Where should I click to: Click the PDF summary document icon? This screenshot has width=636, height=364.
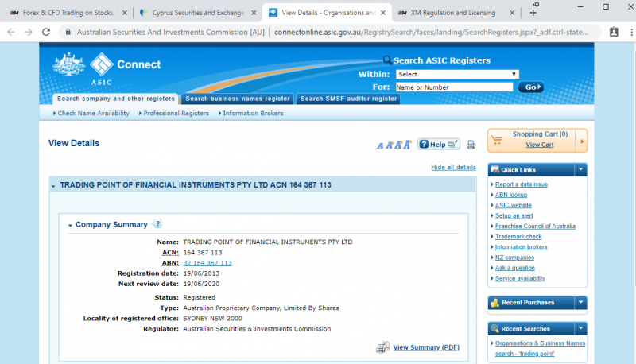pos(382,347)
